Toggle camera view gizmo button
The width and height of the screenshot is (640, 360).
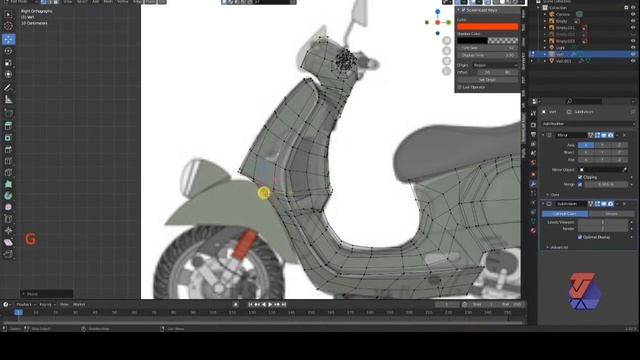[447, 61]
